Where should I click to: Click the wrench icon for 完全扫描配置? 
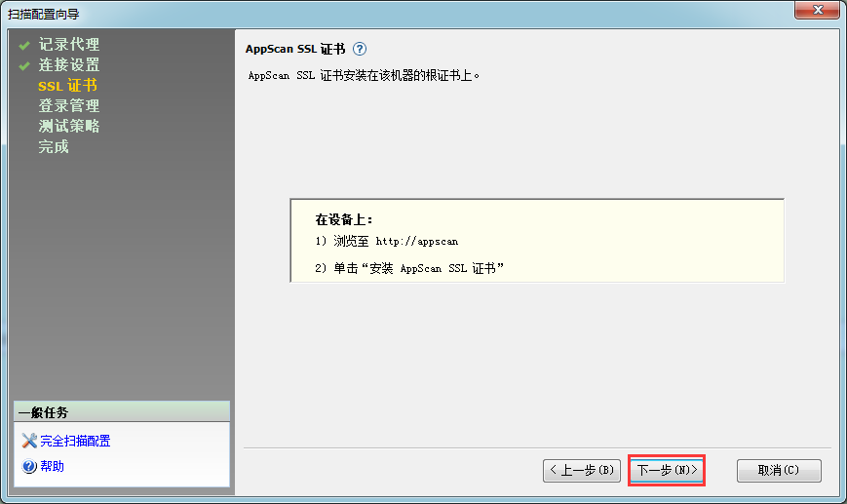click(29, 441)
